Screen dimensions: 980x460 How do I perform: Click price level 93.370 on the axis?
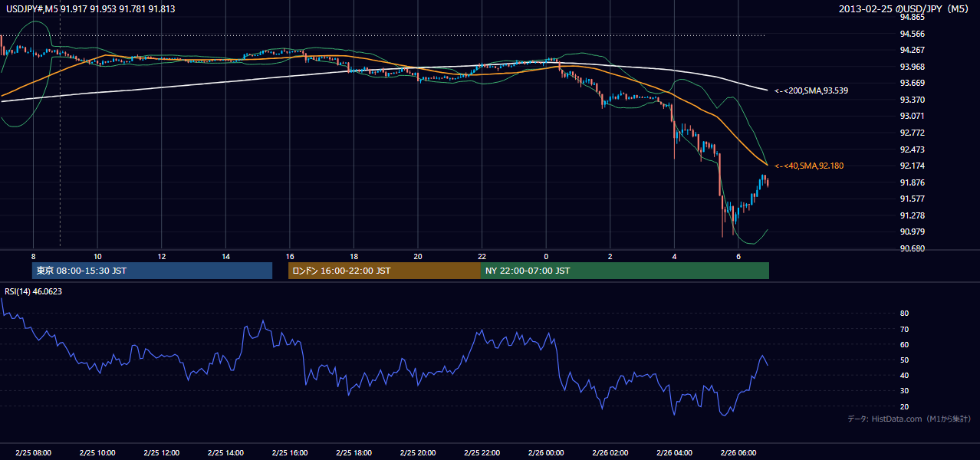(912, 100)
